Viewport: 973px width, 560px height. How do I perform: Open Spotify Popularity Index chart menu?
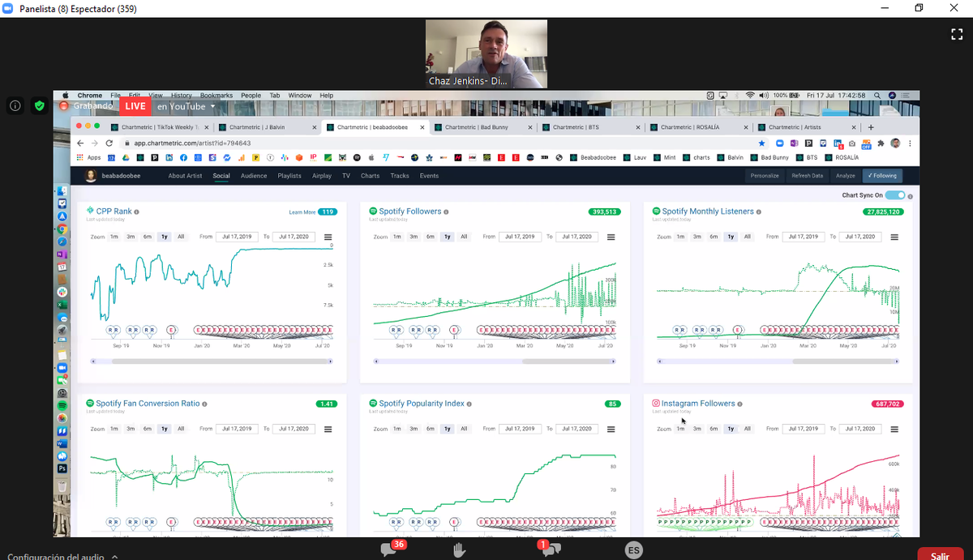click(611, 429)
